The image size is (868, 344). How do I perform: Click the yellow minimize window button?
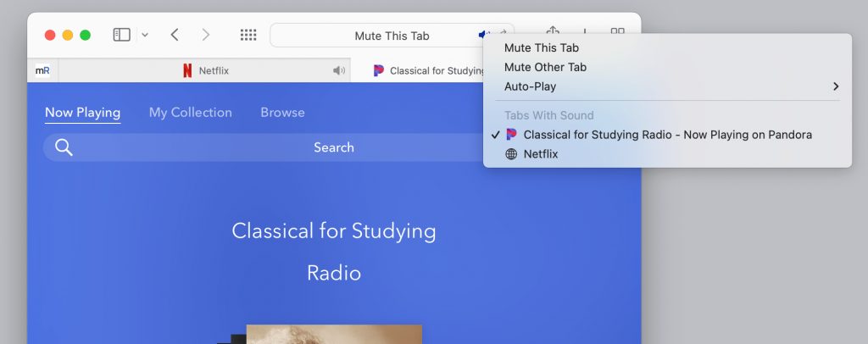click(68, 36)
